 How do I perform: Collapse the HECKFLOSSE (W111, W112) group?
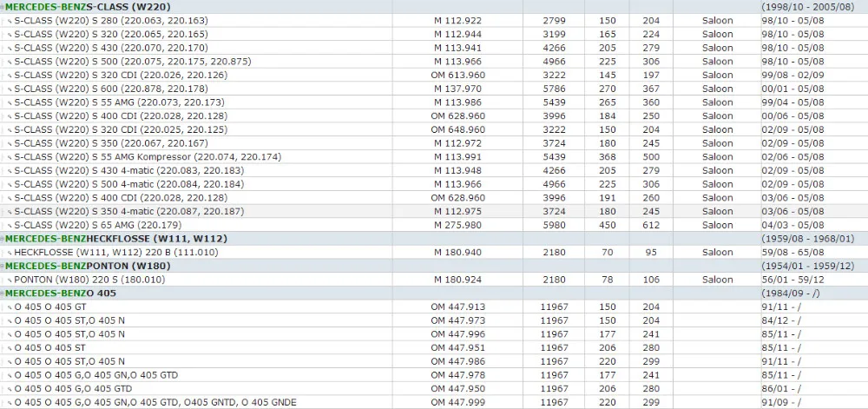(3, 239)
